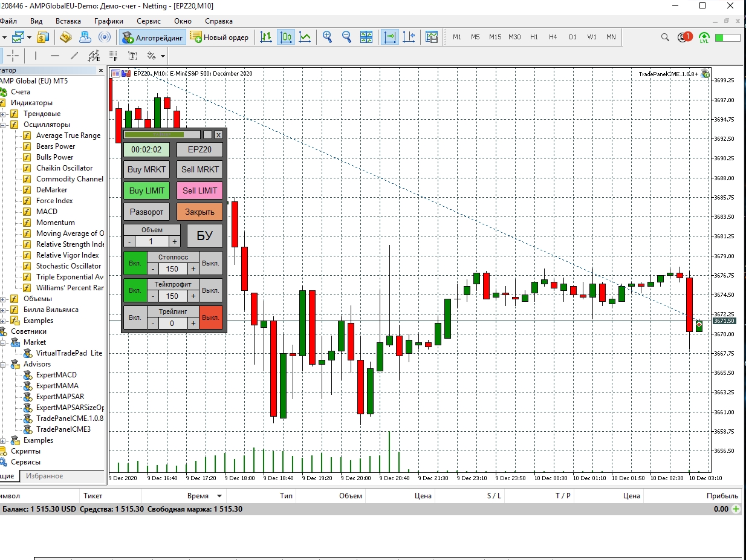746x560 pixels.
Task: Select the horizontal line drawing tool
Action: (x=55, y=56)
